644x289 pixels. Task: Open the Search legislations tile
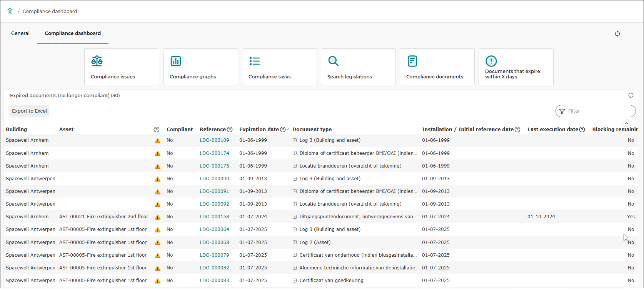click(x=358, y=67)
